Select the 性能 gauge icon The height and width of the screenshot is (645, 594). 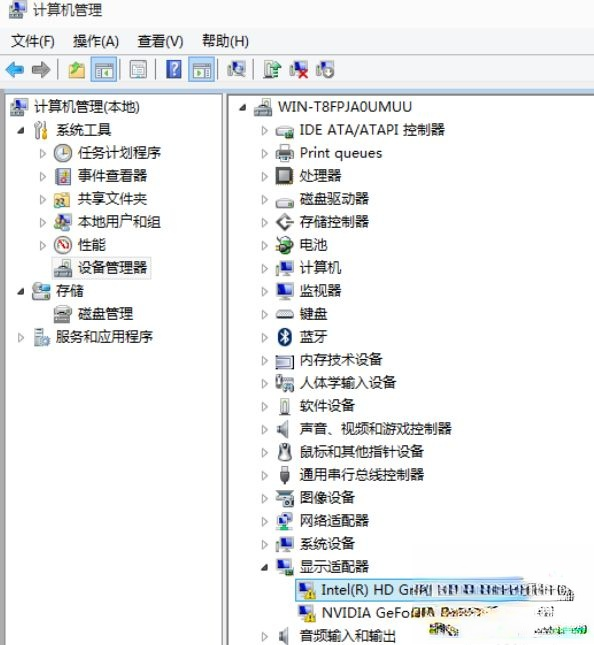tap(63, 245)
